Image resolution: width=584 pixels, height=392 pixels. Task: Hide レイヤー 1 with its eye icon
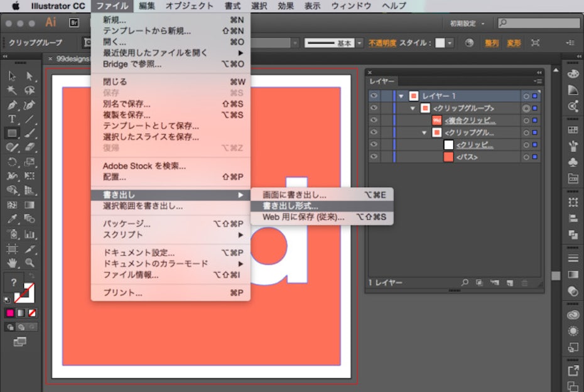click(x=374, y=96)
